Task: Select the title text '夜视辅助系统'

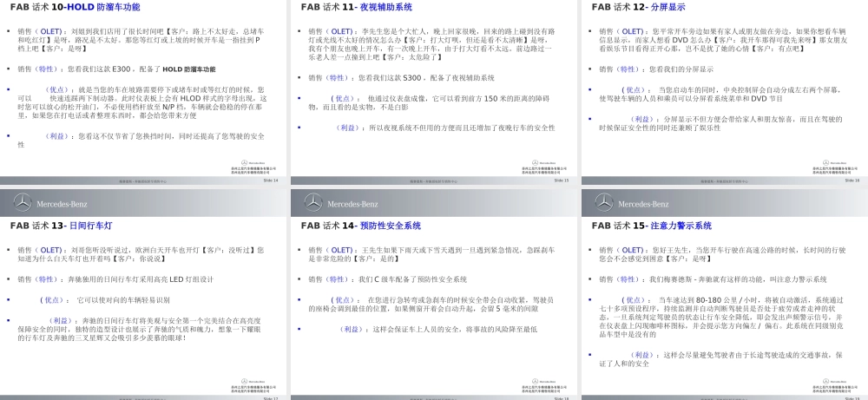Action: point(386,7)
